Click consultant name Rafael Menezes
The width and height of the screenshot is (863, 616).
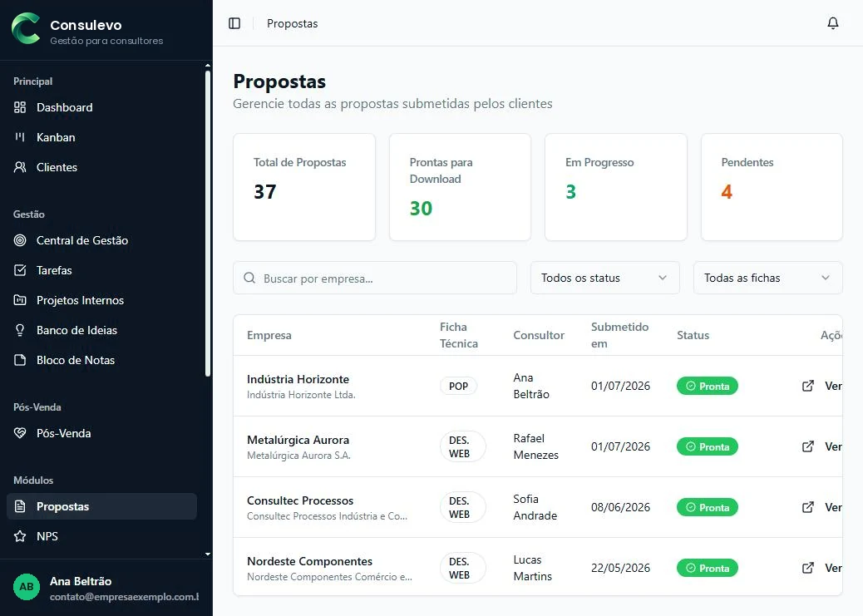click(535, 446)
